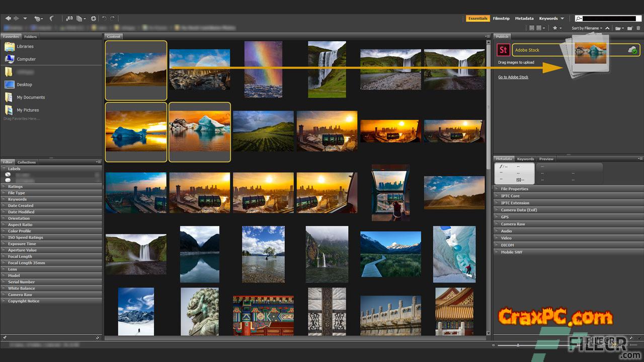
Task: Click the Back navigation arrow
Action: point(8,19)
